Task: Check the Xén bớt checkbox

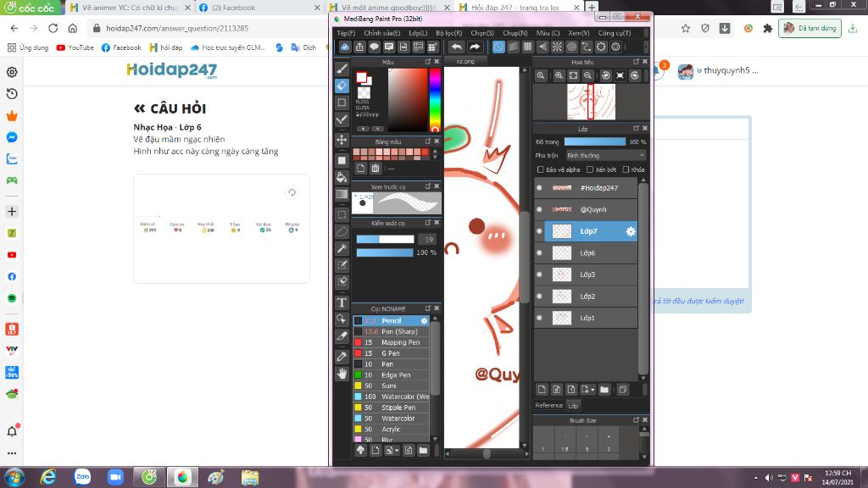Action: click(590, 169)
